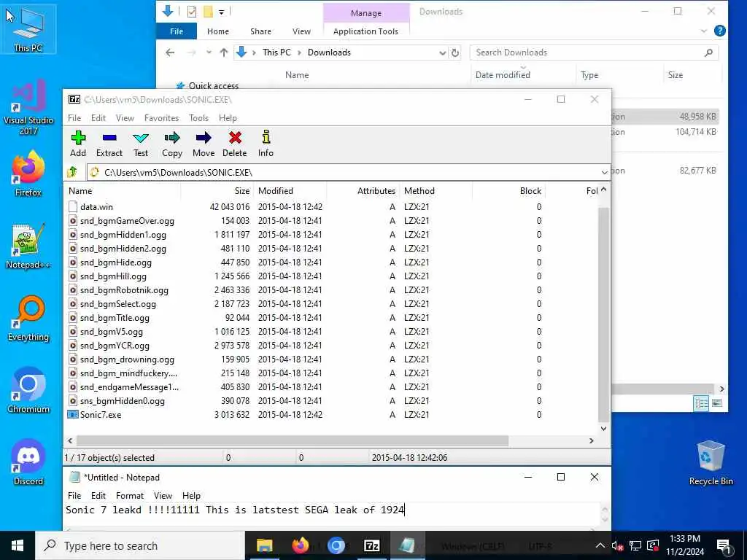Click the File Explorer taskbar icon
The image size is (747, 560).
coord(264,545)
